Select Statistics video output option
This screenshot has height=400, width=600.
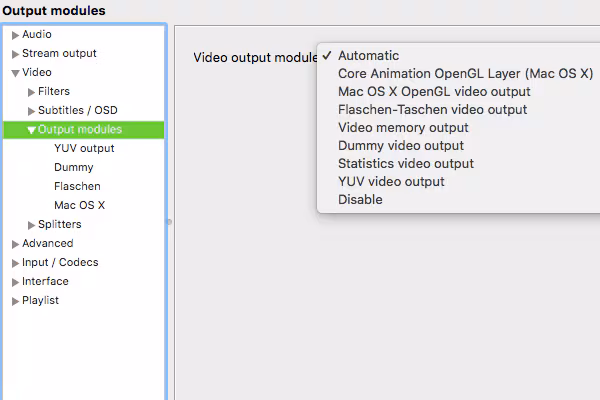pyautogui.click(x=406, y=164)
